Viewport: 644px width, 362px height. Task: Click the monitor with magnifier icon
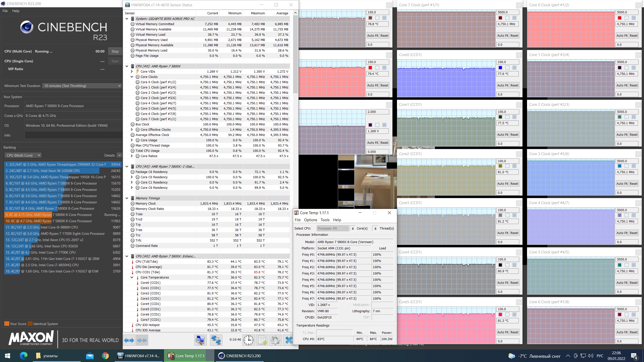200,340
